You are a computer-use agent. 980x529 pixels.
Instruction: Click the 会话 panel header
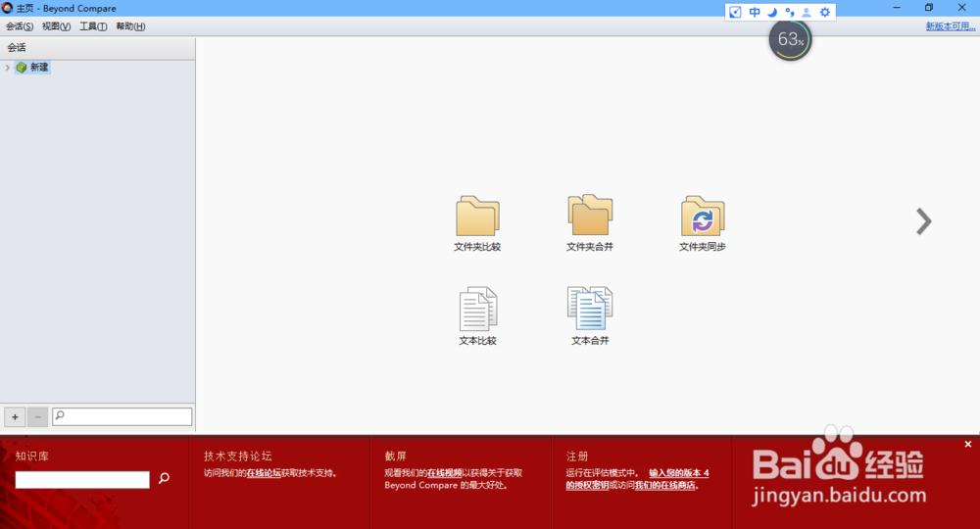pyautogui.click(x=97, y=47)
